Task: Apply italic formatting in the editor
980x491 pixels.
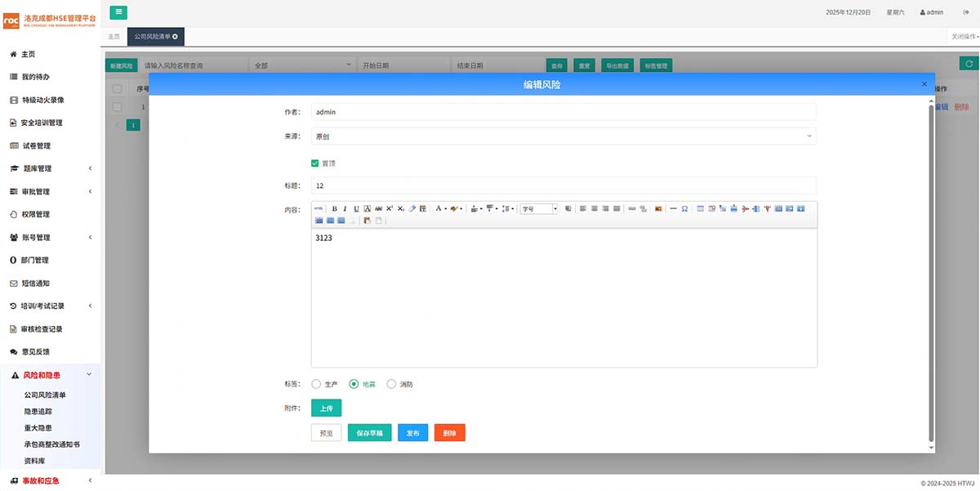Action: point(345,209)
